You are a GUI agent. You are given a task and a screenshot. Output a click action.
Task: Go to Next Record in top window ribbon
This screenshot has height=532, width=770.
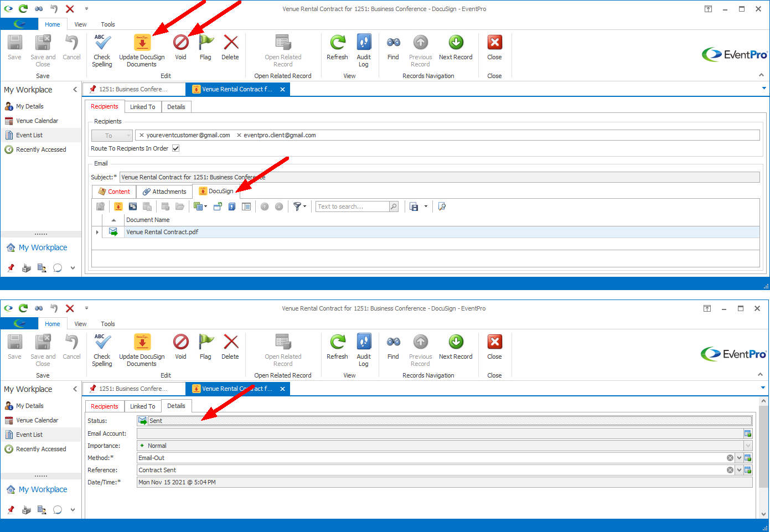pyautogui.click(x=456, y=48)
